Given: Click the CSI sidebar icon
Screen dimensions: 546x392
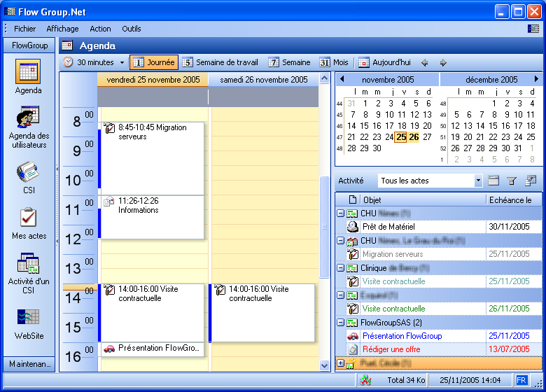Looking at the screenshot, I should pos(28,172).
